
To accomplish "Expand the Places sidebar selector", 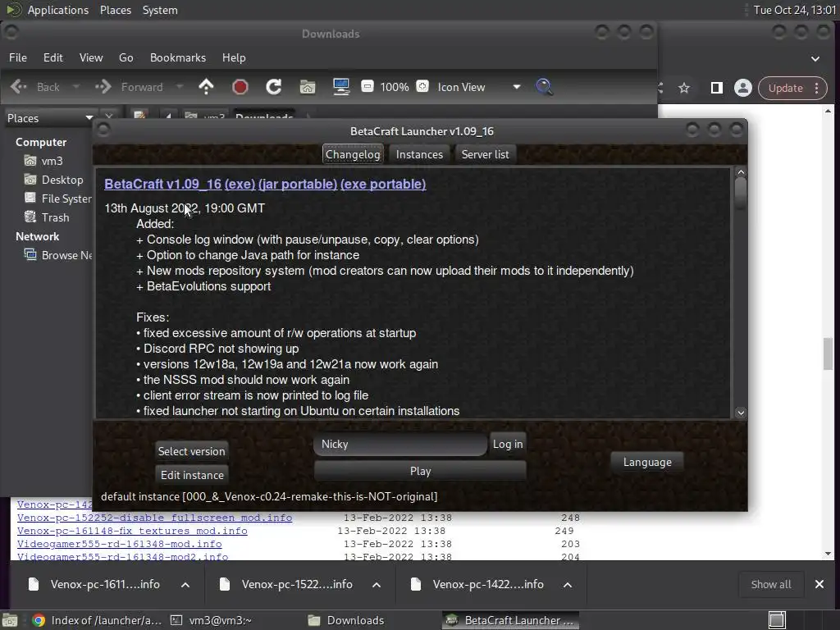I will pyautogui.click(x=49, y=118).
